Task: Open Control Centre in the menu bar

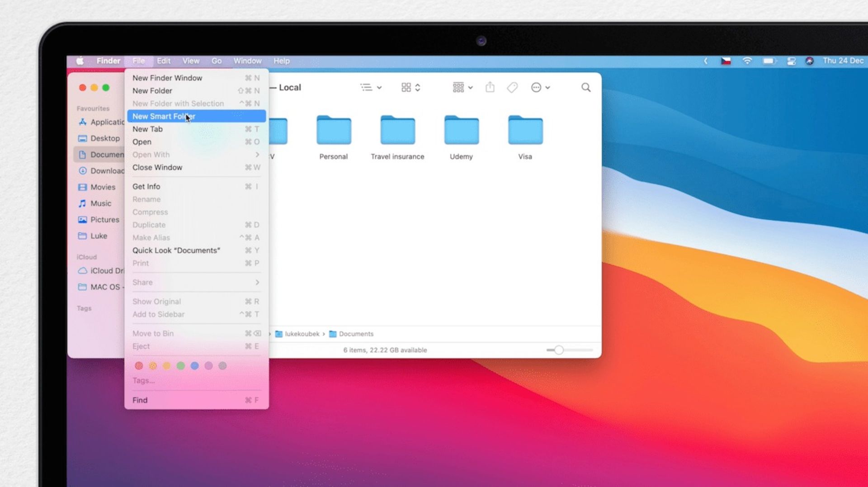Action: coord(791,61)
